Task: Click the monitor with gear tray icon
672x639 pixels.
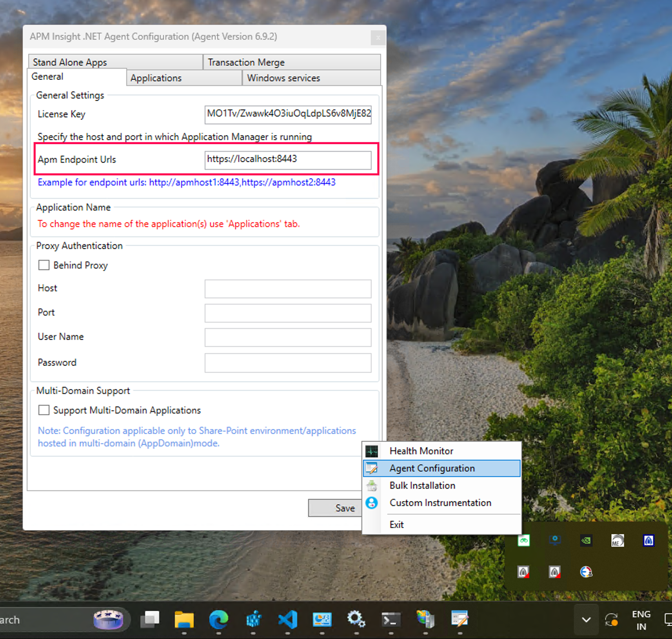Action: point(555,541)
